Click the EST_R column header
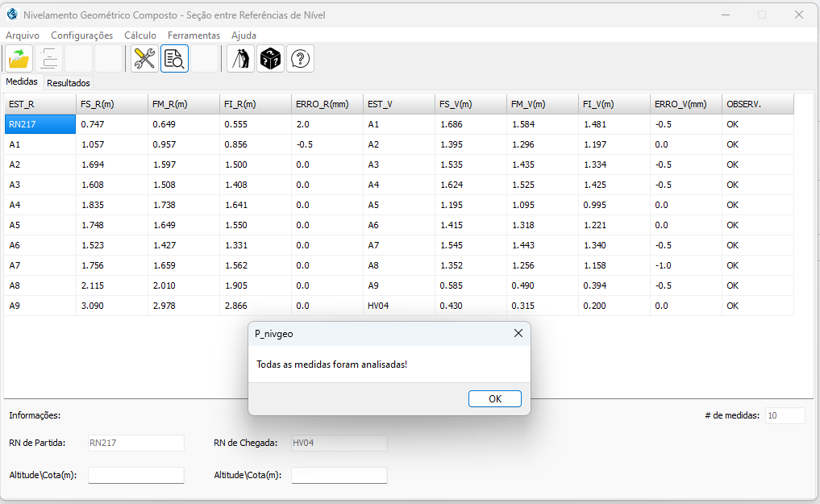Viewport: 820px width, 504px height. [x=40, y=104]
